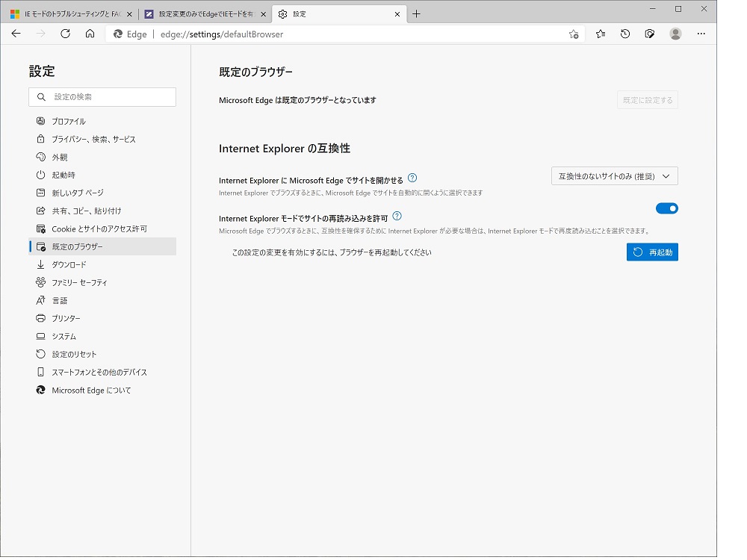Open 'ファミリー セーフティ' settings section

tap(102, 283)
